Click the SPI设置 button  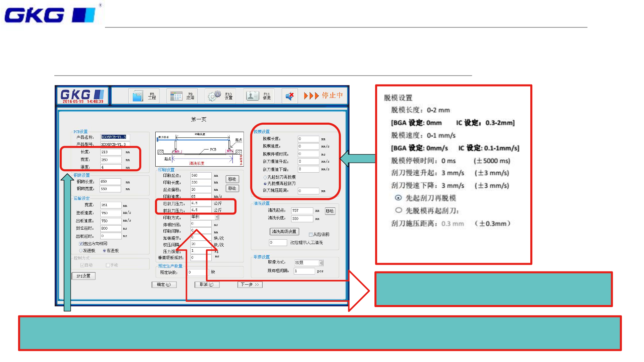click(84, 276)
